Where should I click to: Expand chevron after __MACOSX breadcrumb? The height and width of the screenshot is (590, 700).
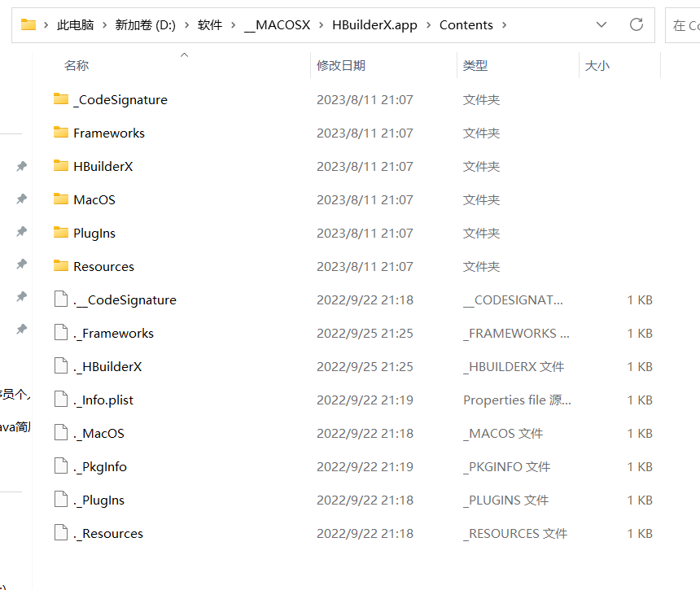321,25
